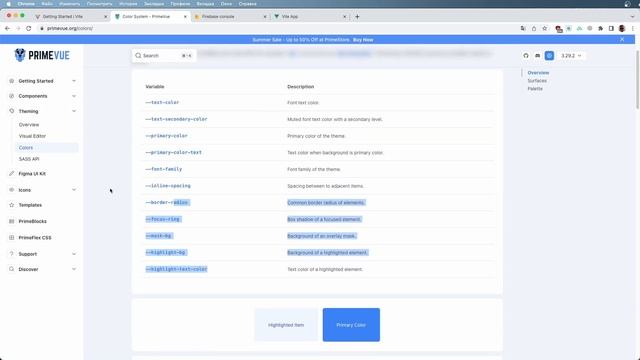Expand the Icons menu
Image resolution: width=640 pixels, height=360 pixels.
42,190
